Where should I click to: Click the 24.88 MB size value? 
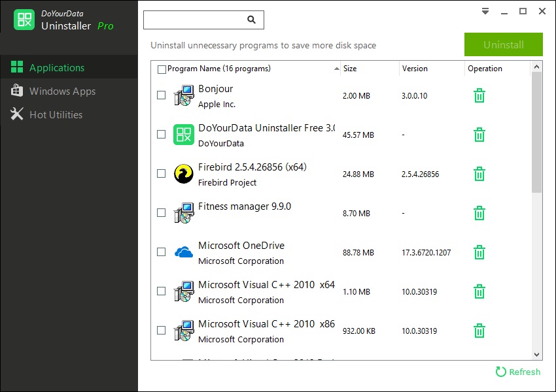coord(358,174)
